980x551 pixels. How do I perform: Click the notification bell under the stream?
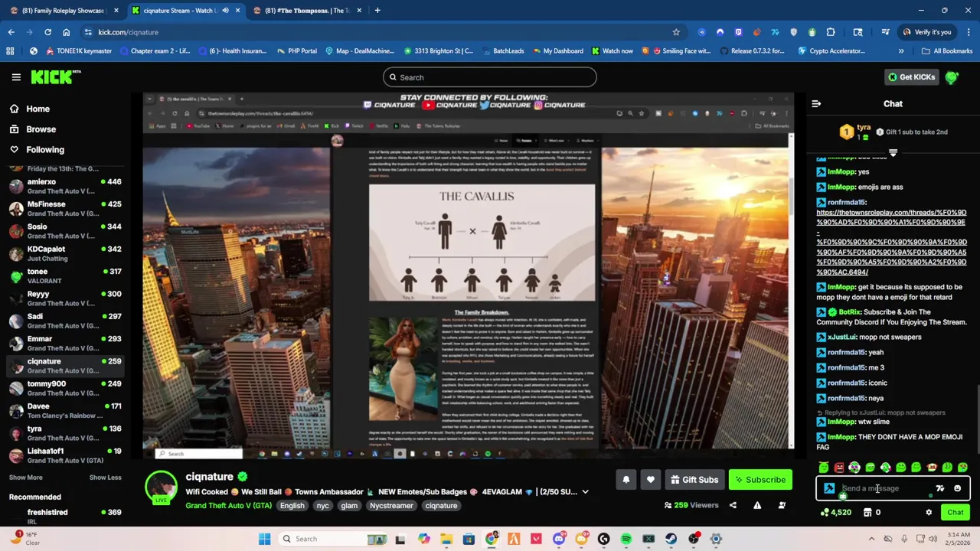click(626, 480)
